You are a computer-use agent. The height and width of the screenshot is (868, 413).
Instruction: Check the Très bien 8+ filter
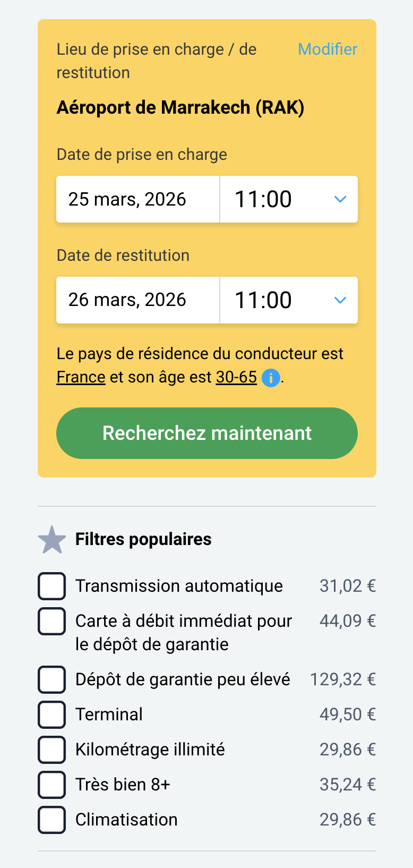point(52,785)
